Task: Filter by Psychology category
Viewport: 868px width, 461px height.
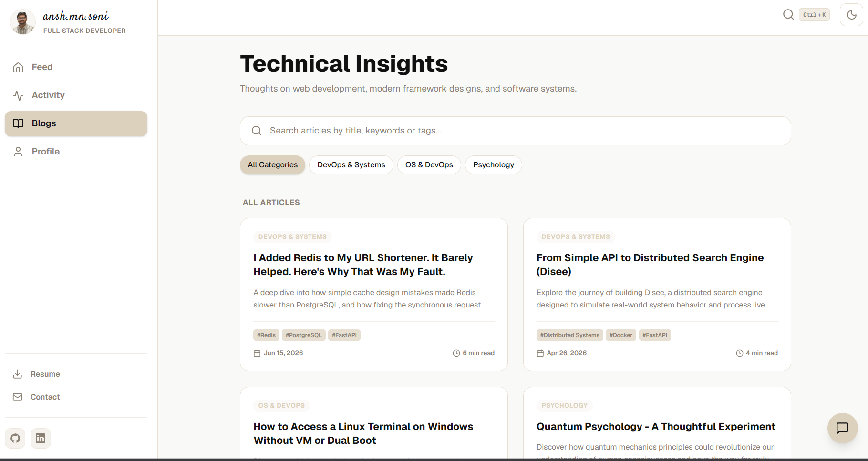Action: click(494, 165)
